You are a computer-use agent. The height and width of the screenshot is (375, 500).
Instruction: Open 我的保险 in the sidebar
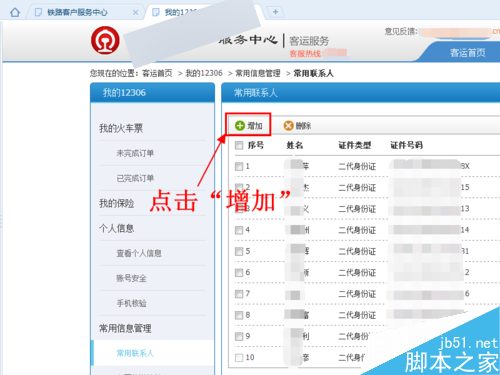[x=117, y=203]
